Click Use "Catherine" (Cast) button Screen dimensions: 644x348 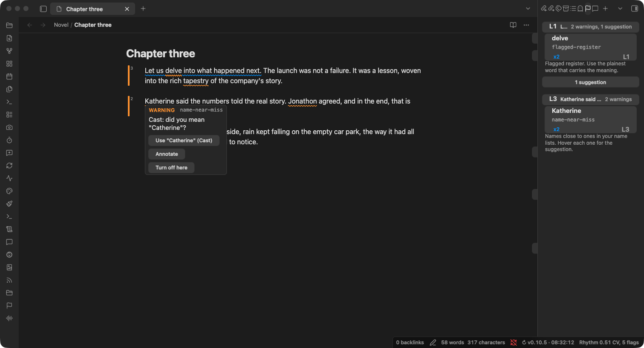(x=184, y=140)
